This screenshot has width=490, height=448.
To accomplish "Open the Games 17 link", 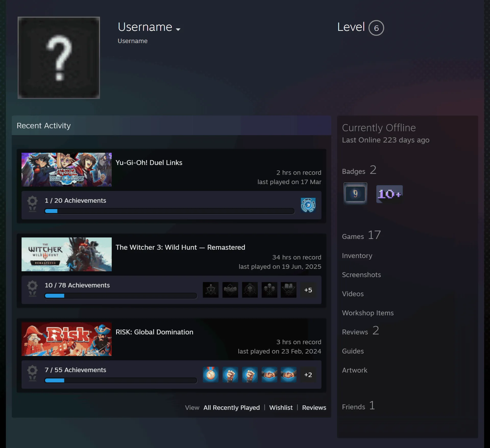I will 361,235.
